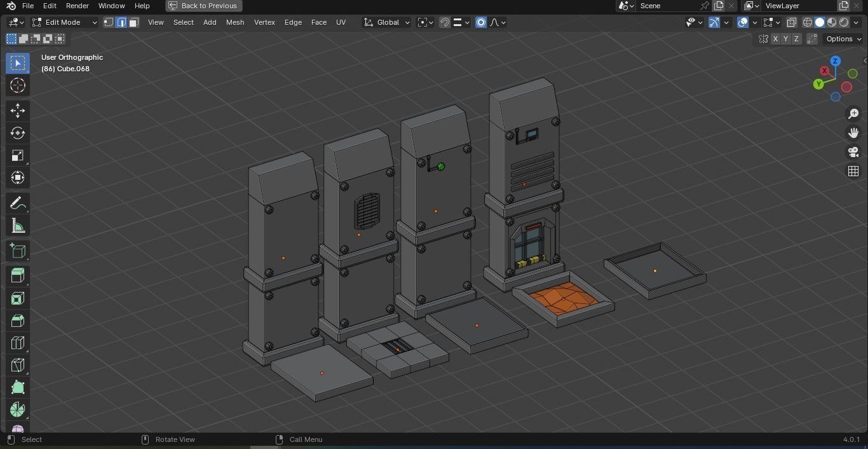This screenshot has width=868, height=449.
Task: Toggle the camera view icon
Action: (853, 152)
